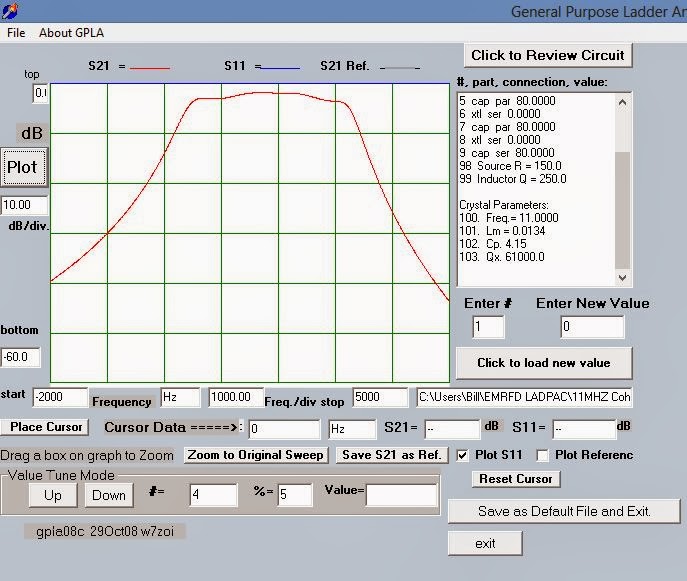Open the File menu

tap(16, 33)
